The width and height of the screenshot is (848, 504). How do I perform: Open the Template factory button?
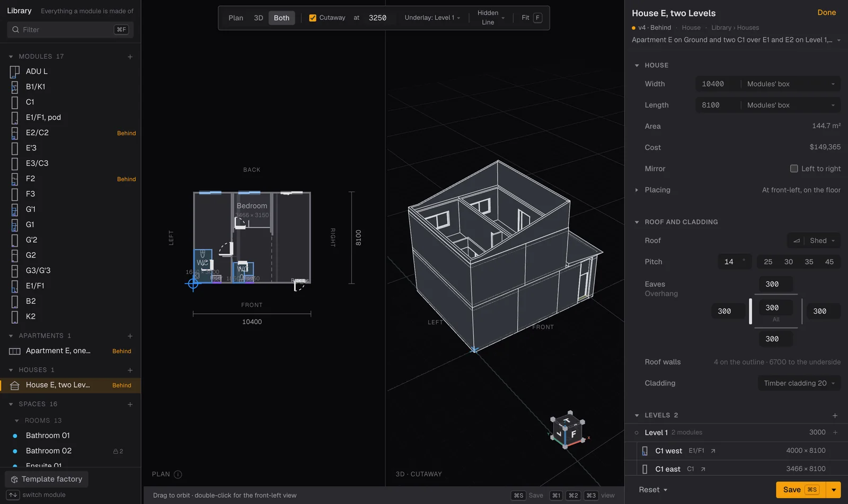(x=47, y=479)
